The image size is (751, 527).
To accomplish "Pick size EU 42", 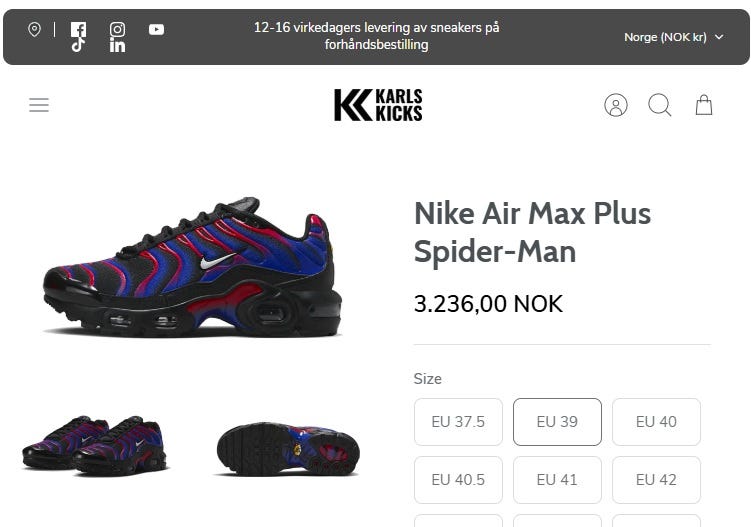I will pos(656,480).
